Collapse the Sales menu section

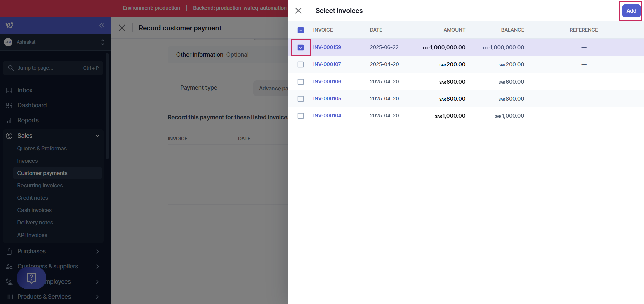pos(97,136)
